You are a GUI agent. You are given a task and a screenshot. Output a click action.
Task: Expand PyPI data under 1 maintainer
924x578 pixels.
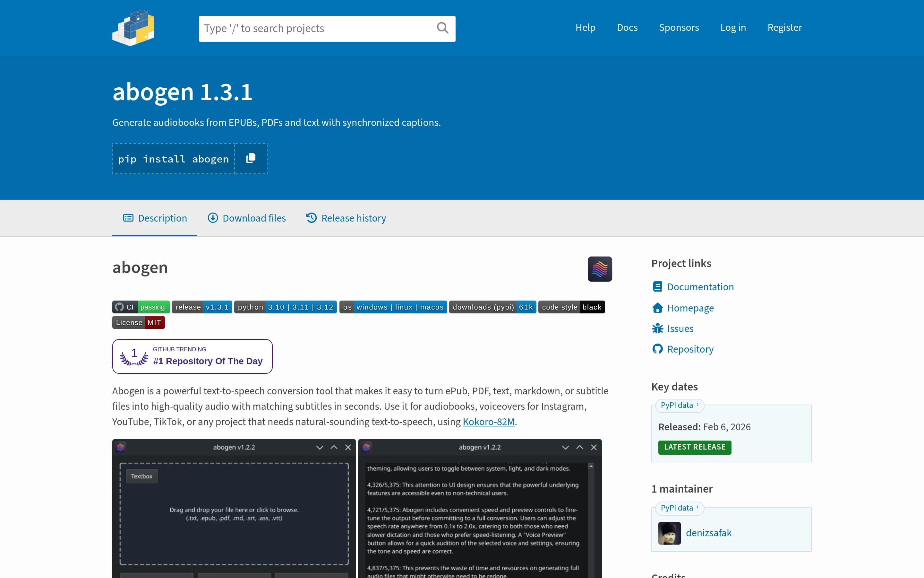coord(680,508)
